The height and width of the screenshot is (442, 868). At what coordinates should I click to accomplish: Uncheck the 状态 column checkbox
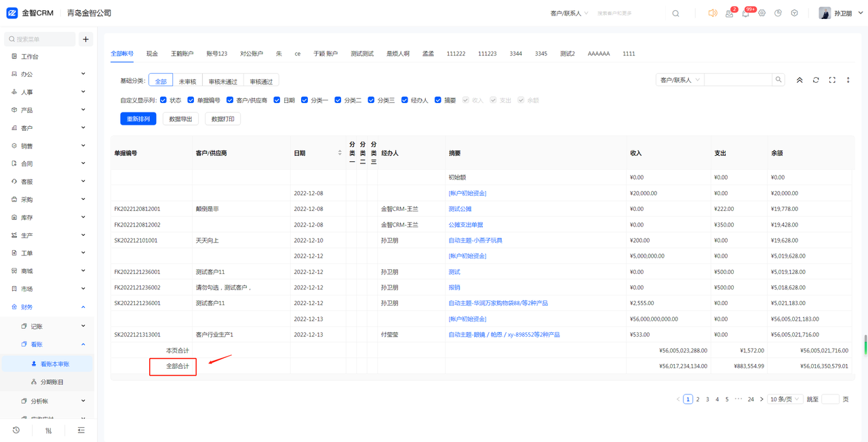(163, 100)
